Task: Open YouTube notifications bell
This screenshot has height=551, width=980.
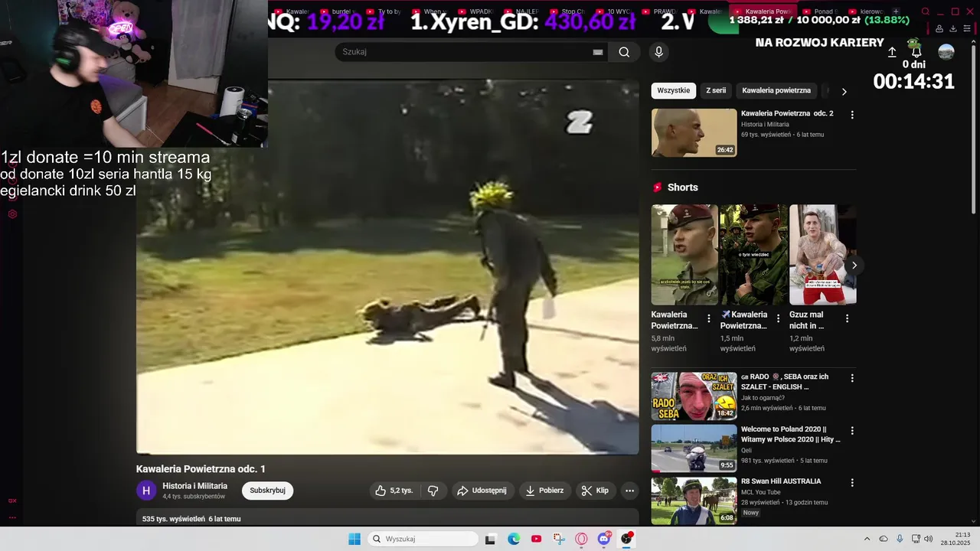Action: (x=916, y=52)
